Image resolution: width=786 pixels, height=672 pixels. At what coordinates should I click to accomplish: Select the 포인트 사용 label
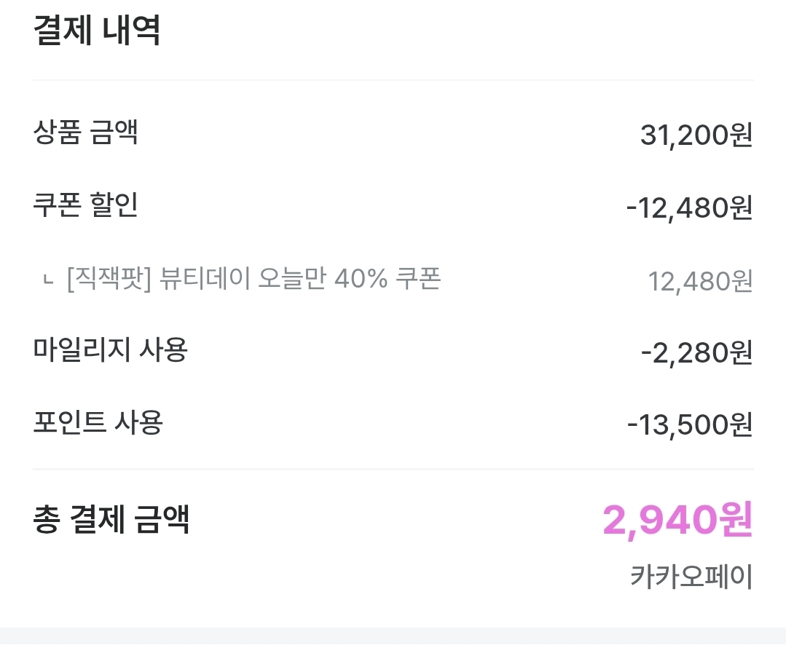(x=98, y=422)
